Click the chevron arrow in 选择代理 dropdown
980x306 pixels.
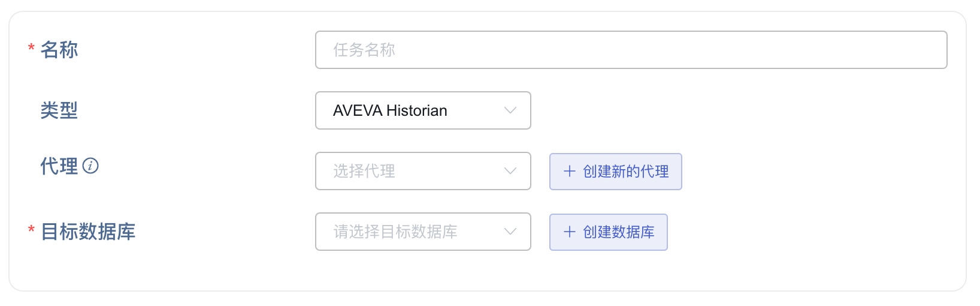(510, 171)
